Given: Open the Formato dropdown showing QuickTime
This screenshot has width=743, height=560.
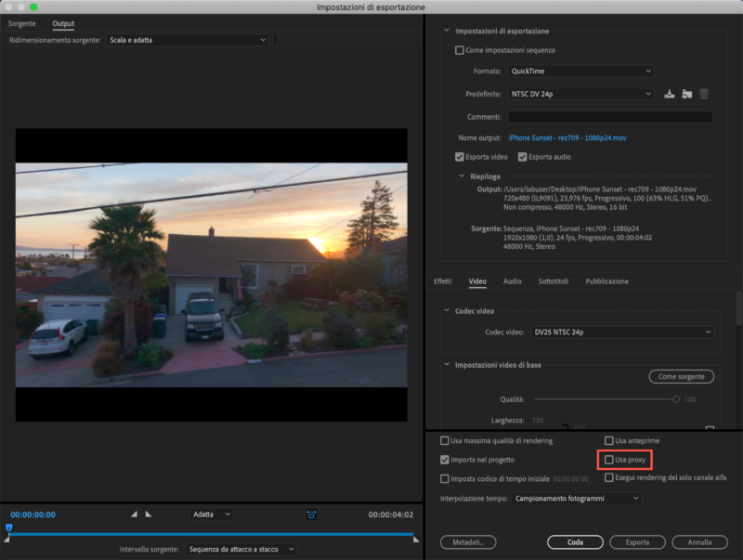Looking at the screenshot, I should click(x=580, y=71).
